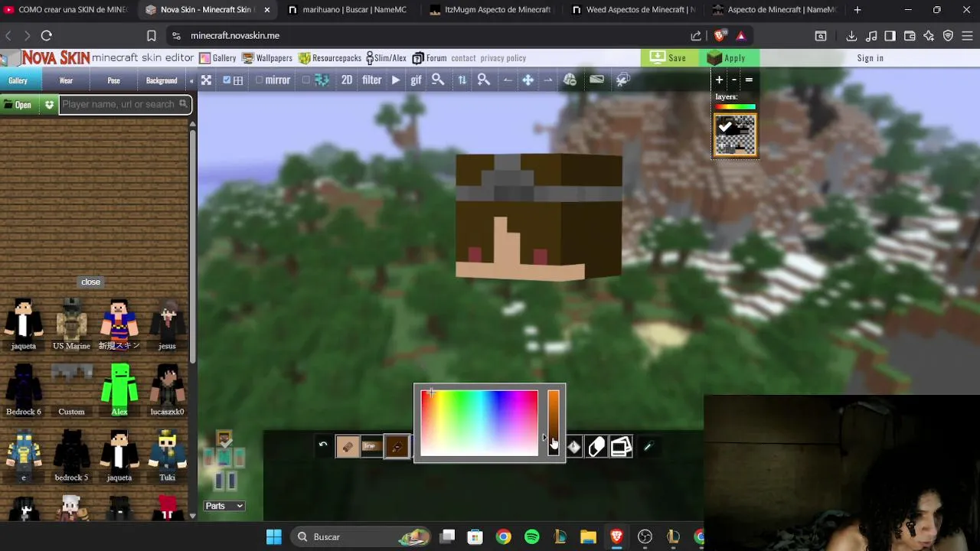Click the gif export button
Image resolution: width=980 pixels, height=551 pixels.
416,80
